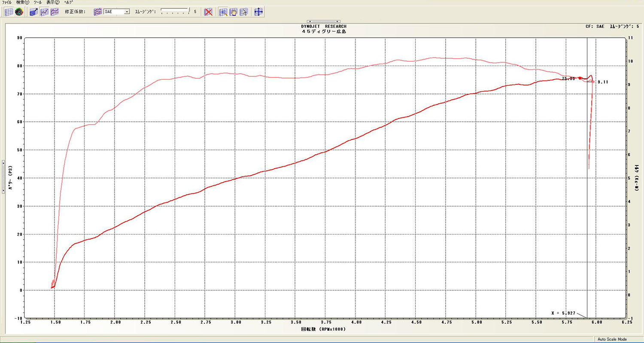Screen dimensions: 644x343
Task: Open the 表示 menu
Action: [x=53, y=3]
